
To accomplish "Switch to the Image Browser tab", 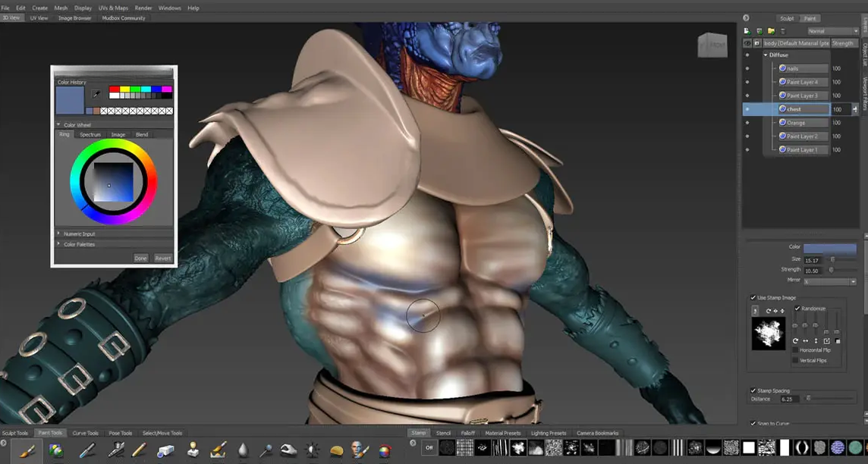I will 74,17.
